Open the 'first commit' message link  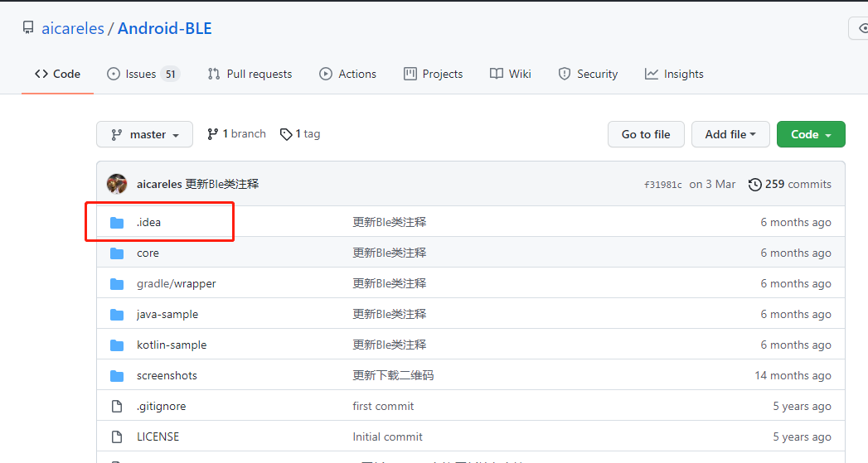tap(383, 406)
